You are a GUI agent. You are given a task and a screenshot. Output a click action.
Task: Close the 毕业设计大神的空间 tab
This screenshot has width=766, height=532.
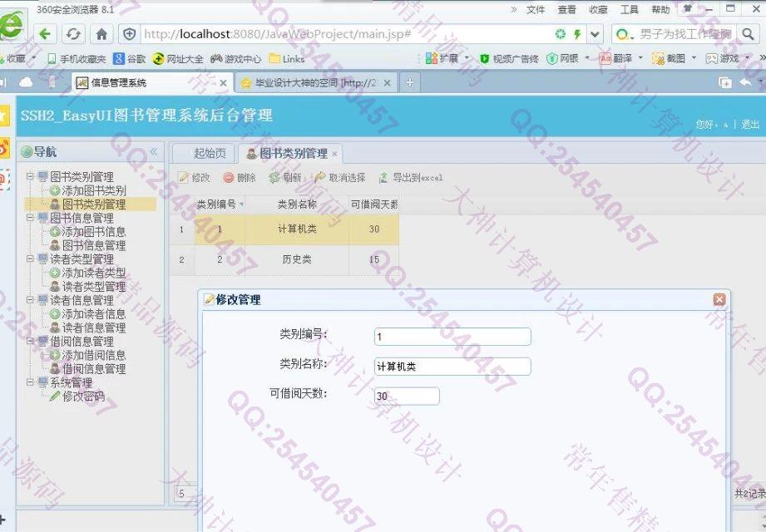click(387, 83)
